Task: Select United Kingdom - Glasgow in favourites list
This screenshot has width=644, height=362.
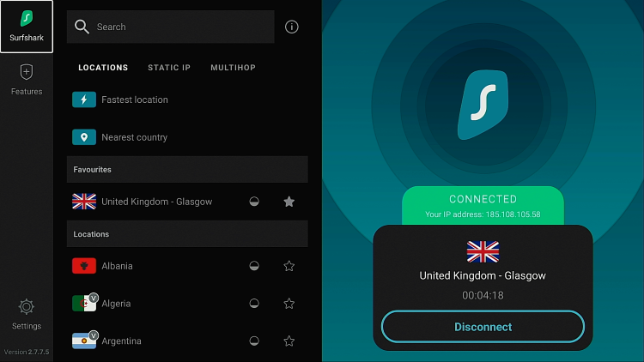Action: click(187, 202)
